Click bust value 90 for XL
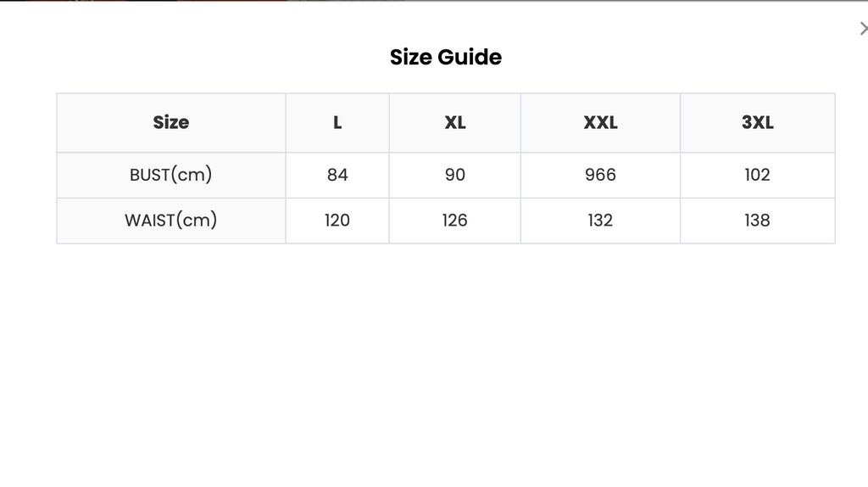Viewport: 868px width, 487px height. click(x=455, y=175)
